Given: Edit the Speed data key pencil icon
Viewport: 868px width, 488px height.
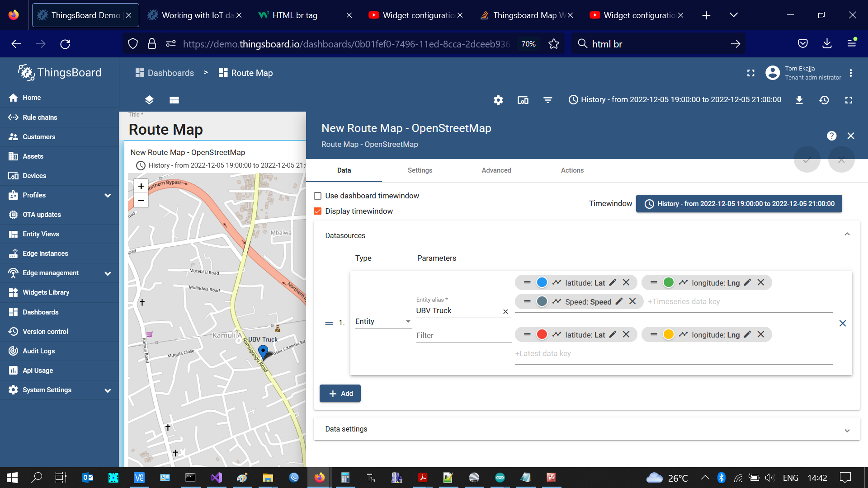Looking at the screenshot, I should click(619, 301).
